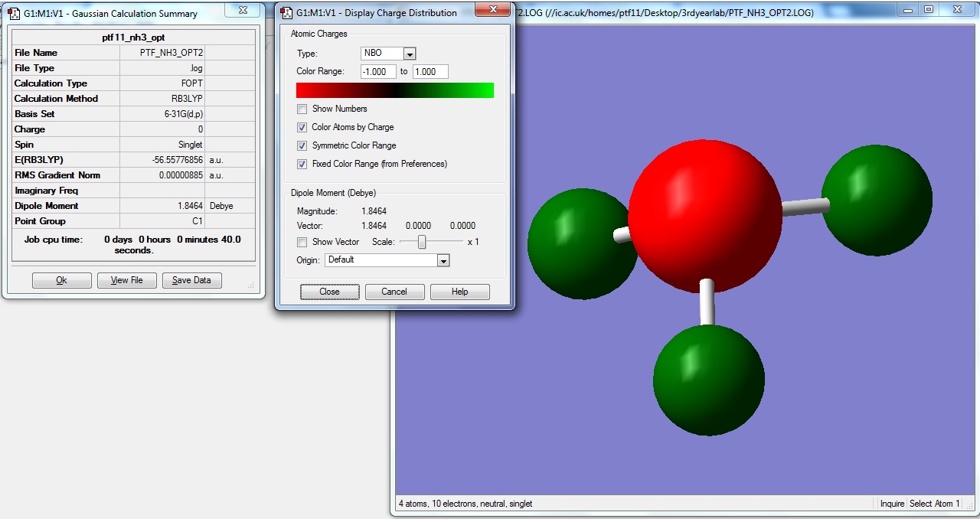Click the red-to-green charge color bar
The height and width of the screenshot is (522, 980).
(395, 90)
